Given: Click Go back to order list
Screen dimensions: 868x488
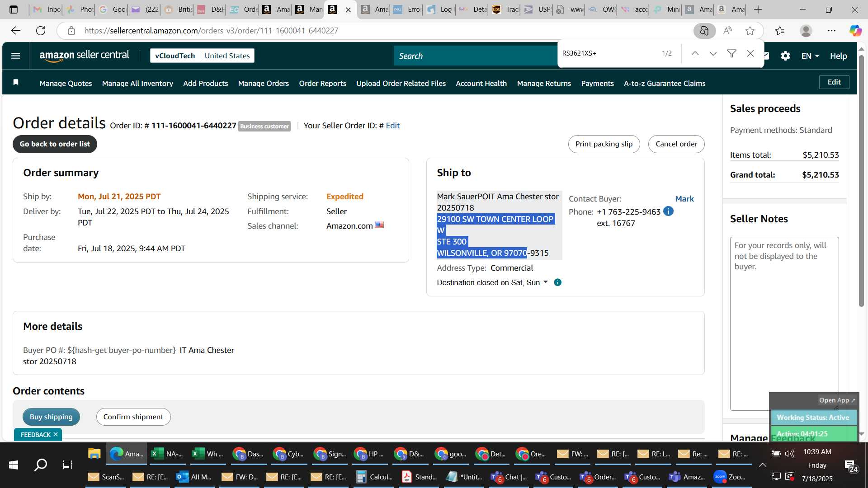Looking at the screenshot, I should [x=55, y=144].
